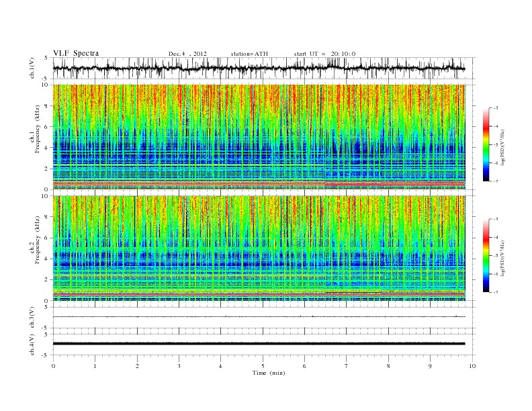Screen dimensions: 532x411
Task: Click the ch.2 spectrogram color scale bar
Action: 486,255
